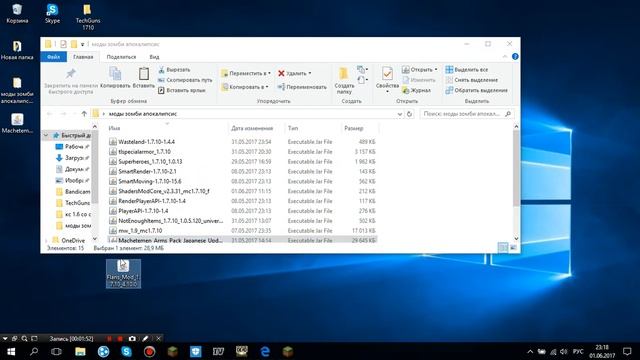Select Flans_Mod jar file on desktop

[123, 273]
